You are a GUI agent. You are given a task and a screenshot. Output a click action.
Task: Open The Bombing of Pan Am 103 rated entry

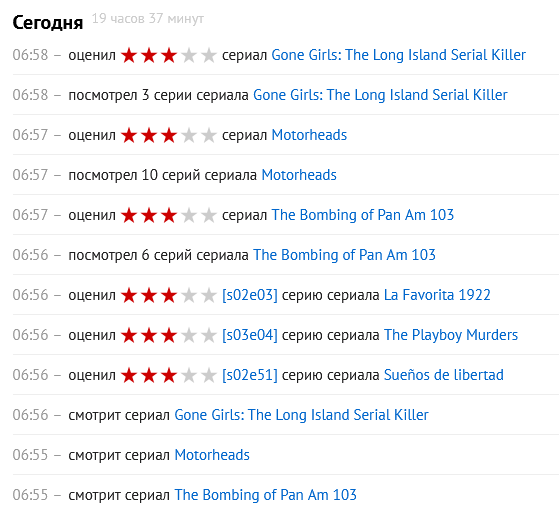pyautogui.click(x=363, y=215)
